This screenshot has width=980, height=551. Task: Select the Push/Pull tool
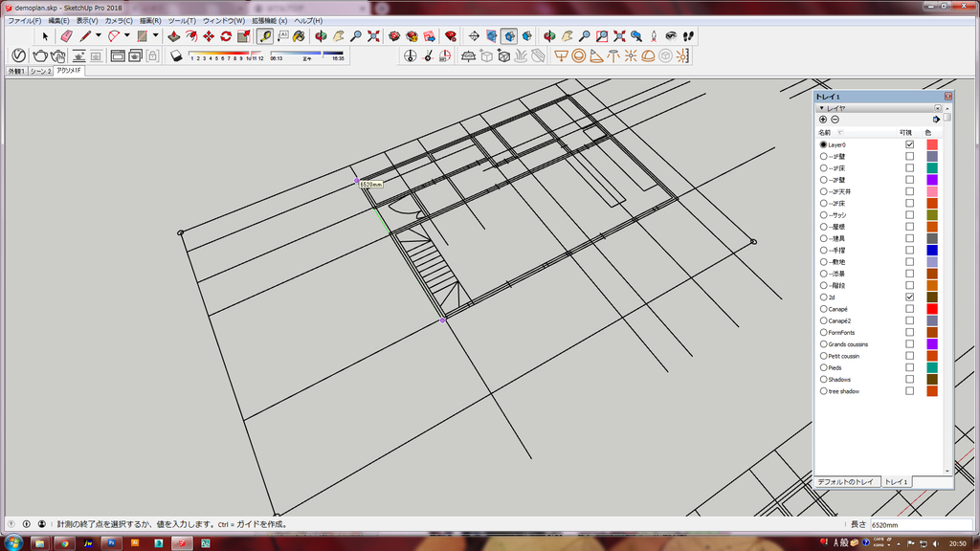(x=174, y=36)
